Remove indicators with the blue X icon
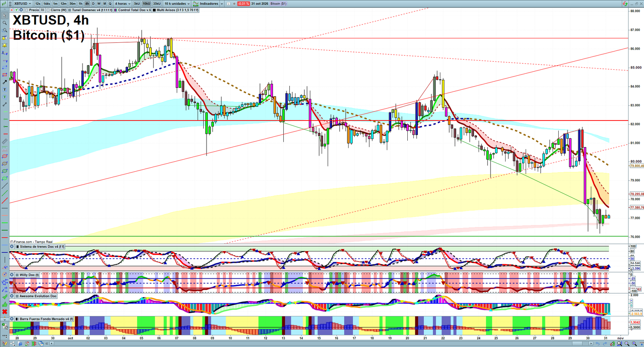Screen dimensions: 644x347 coord(21,10)
